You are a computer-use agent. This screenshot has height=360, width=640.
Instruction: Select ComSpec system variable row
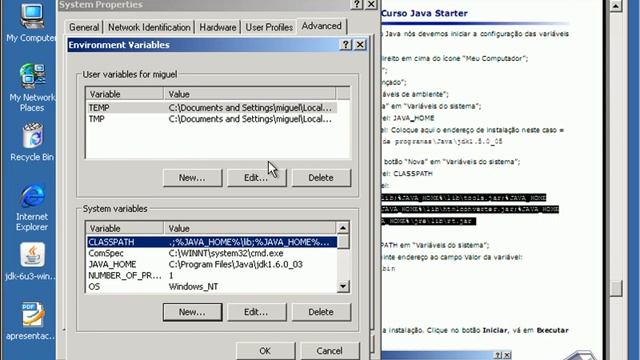211,253
